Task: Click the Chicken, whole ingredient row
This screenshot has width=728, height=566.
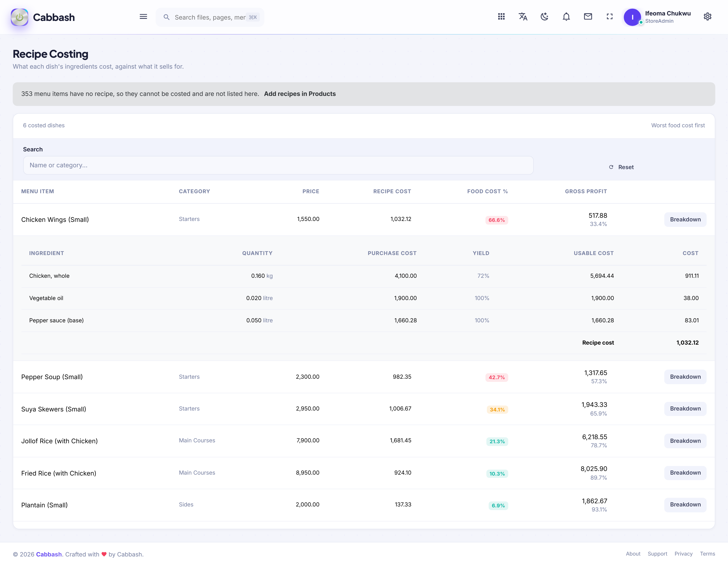Action: click(x=364, y=276)
